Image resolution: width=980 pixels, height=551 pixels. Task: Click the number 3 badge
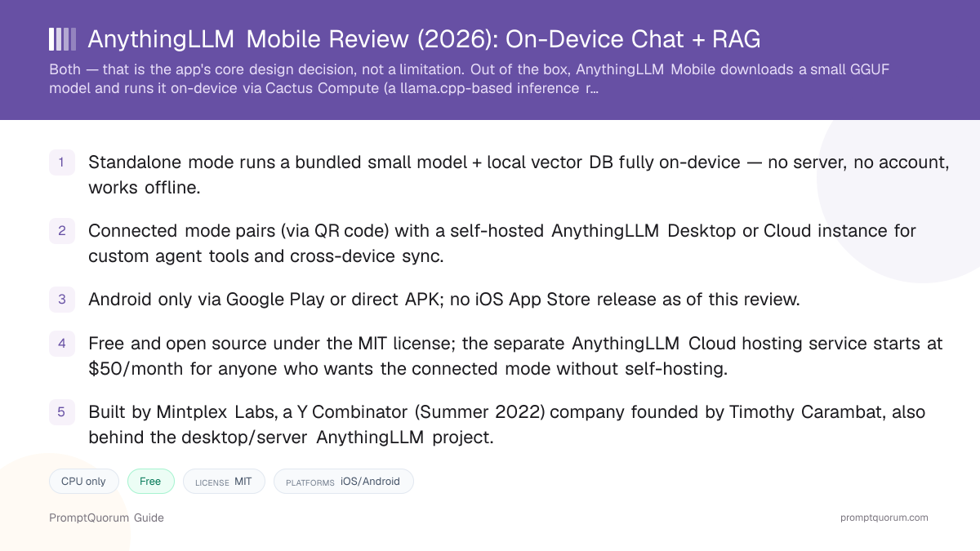tap(61, 300)
